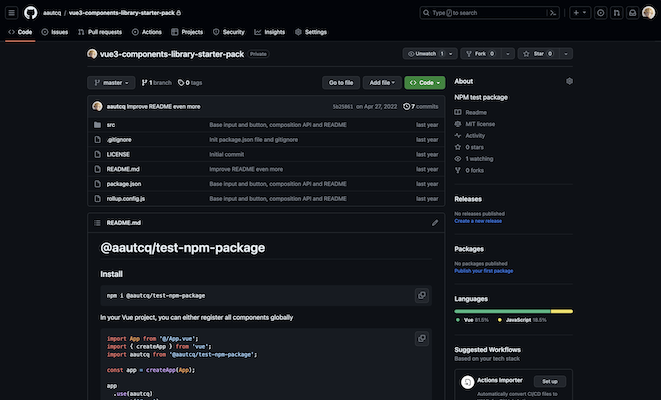Screen dimensions: 661x400
Task: Open the src folder
Action: (111, 125)
